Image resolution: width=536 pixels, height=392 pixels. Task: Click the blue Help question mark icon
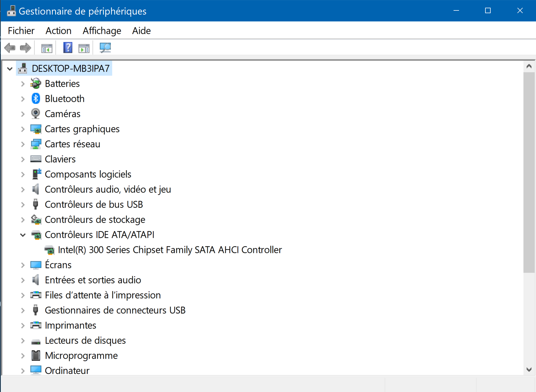[68, 48]
